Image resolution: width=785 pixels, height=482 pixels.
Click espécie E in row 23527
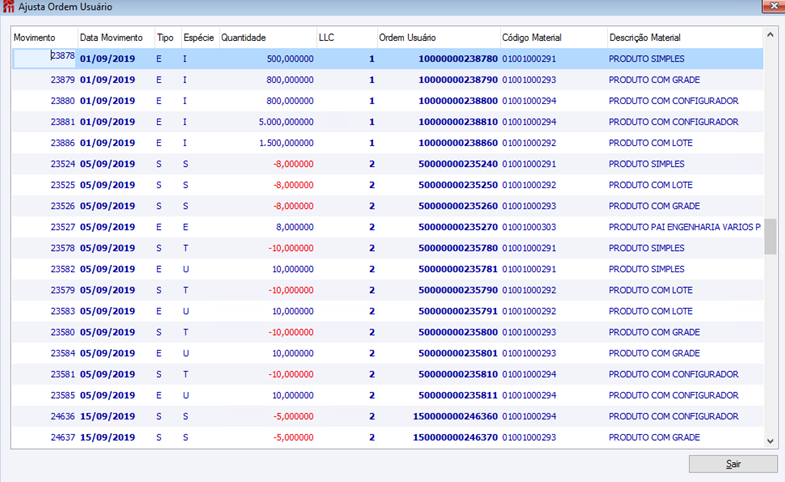(x=185, y=227)
